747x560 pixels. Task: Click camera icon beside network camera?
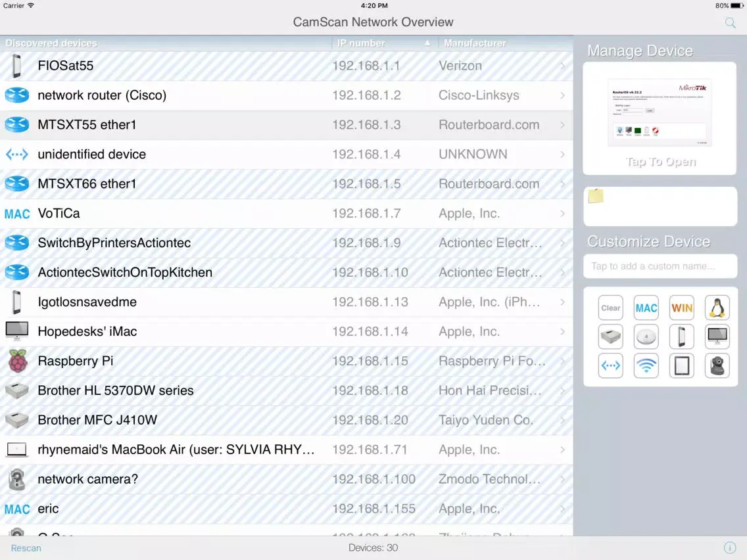[x=16, y=479]
